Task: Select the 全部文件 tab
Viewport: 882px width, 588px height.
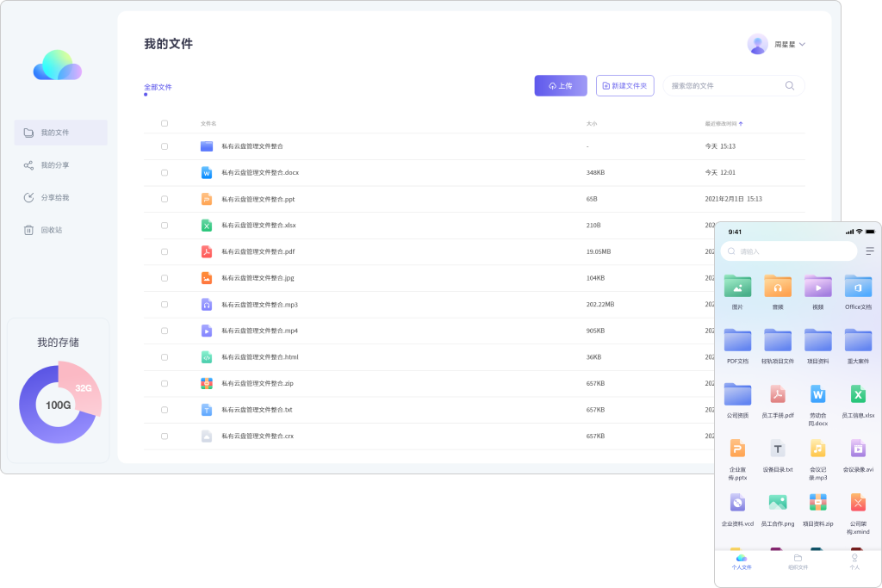Action: pos(158,87)
